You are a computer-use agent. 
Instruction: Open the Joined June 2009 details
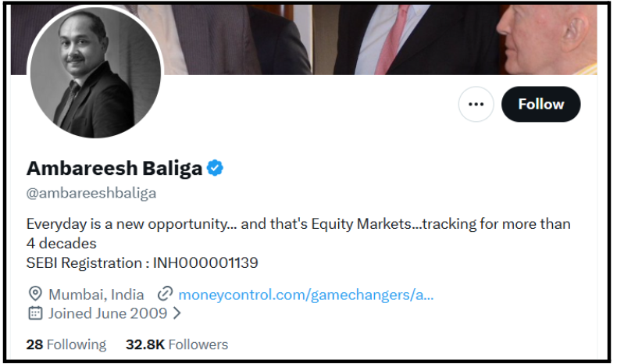pyautogui.click(x=108, y=314)
